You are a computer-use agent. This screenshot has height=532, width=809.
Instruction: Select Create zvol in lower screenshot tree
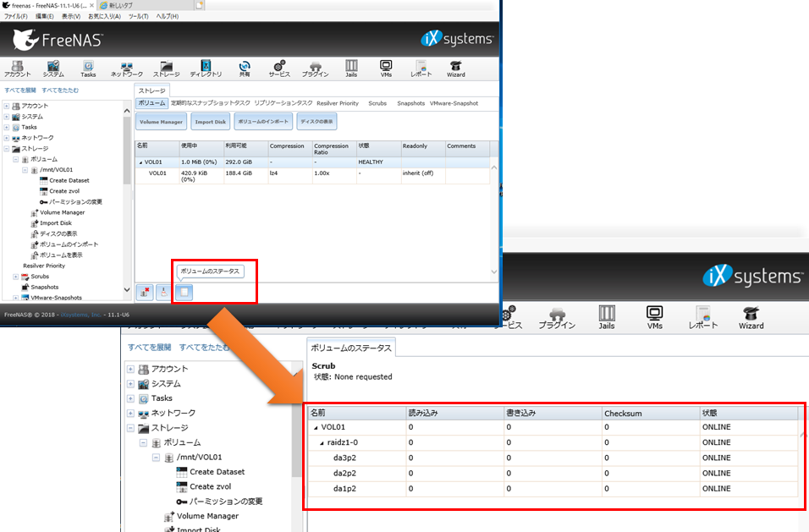point(210,486)
